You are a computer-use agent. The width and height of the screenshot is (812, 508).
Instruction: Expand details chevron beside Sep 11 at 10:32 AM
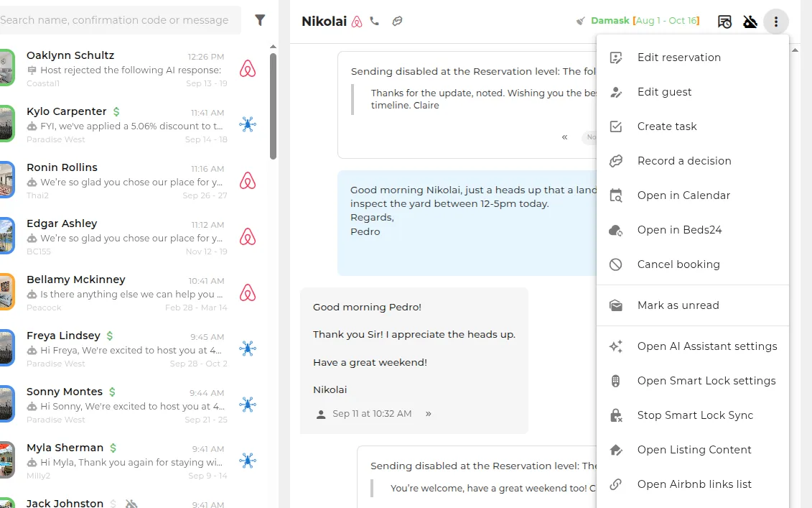coord(429,414)
